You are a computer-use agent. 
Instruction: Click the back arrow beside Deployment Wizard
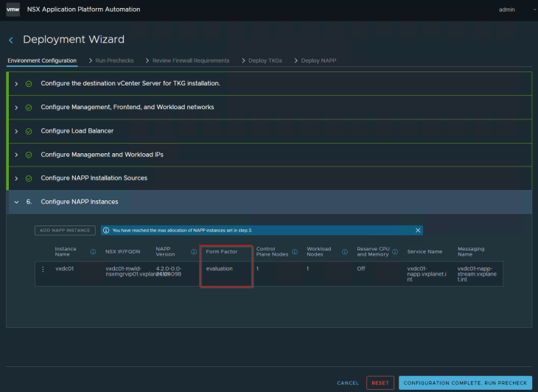coord(11,40)
